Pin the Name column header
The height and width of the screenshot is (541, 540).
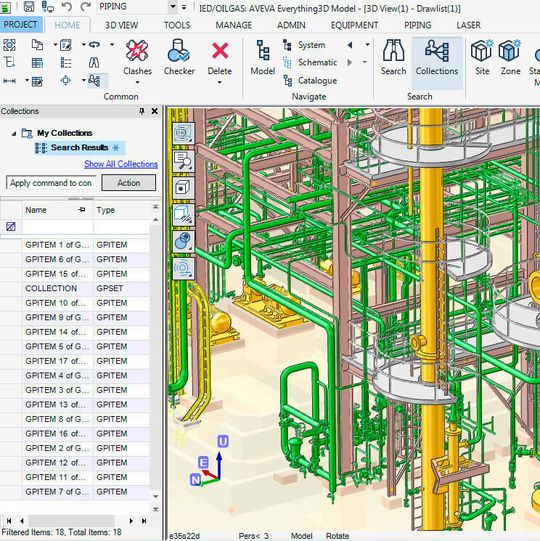(82, 209)
